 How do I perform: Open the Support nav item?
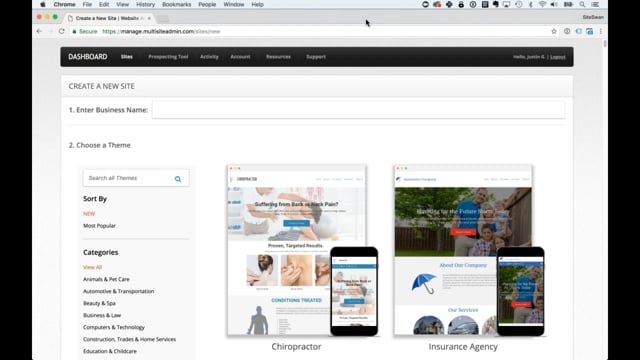click(x=316, y=57)
